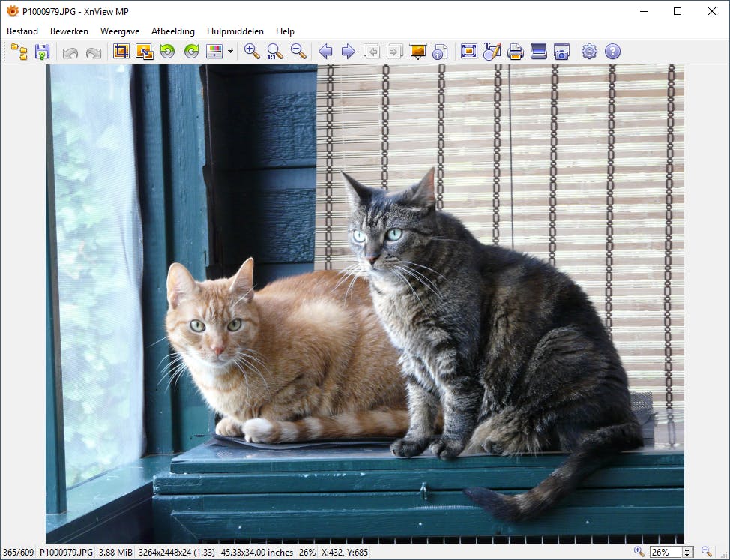
Task: Open the Help question mark icon
Action: click(612, 51)
